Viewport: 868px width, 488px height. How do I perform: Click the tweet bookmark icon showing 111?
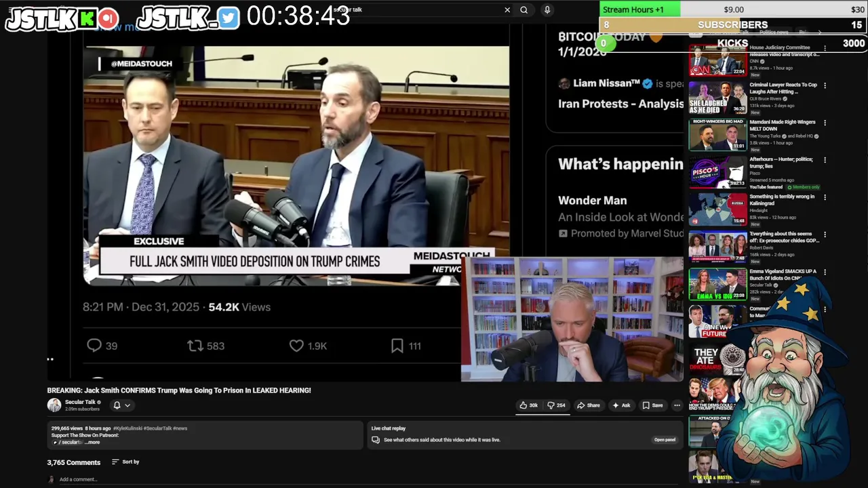coord(397,346)
